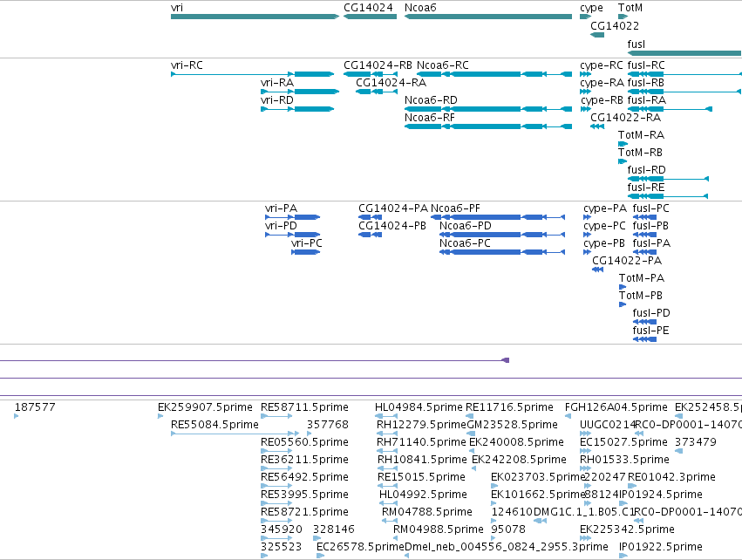Open the vri-RC transcript label
The image size is (742, 560).
click(x=187, y=65)
